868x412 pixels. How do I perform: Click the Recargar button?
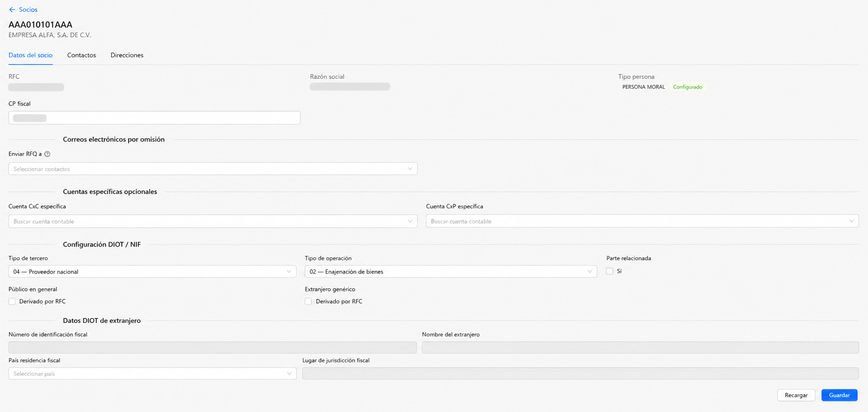click(796, 395)
